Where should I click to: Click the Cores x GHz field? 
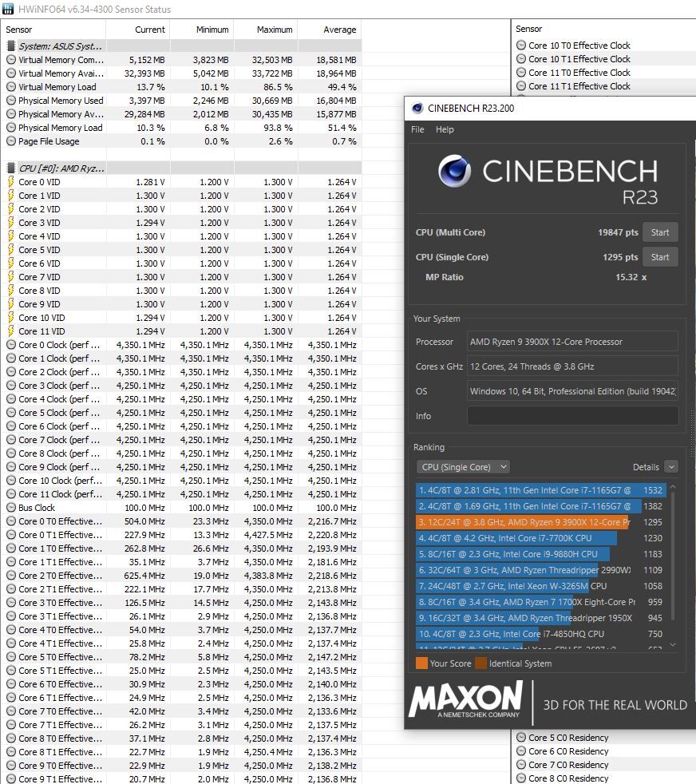pos(572,366)
